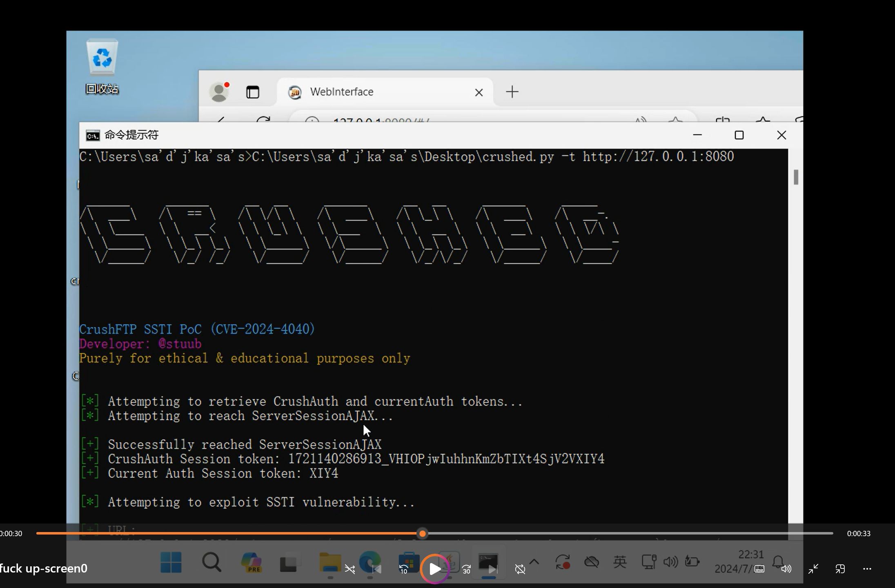Click the 0:00:30 elapsed time label
Image resolution: width=895 pixels, height=588 pixels.
click(11, 534)
